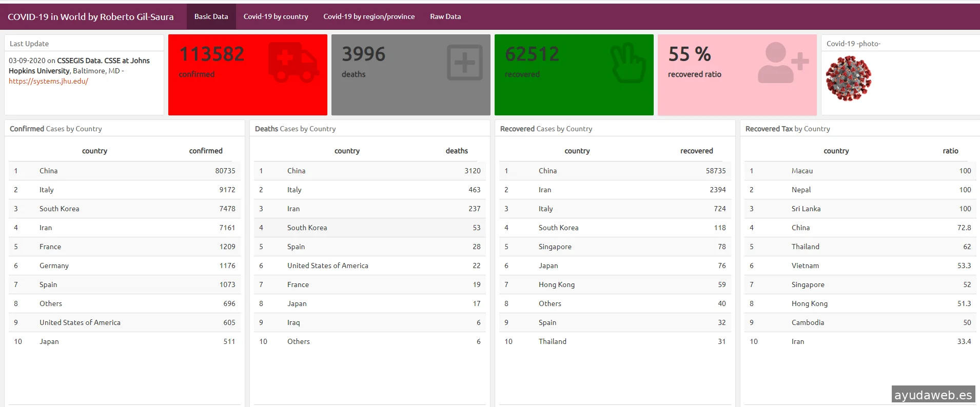Click the coronavirus photo thumbnail

point(848,78)
